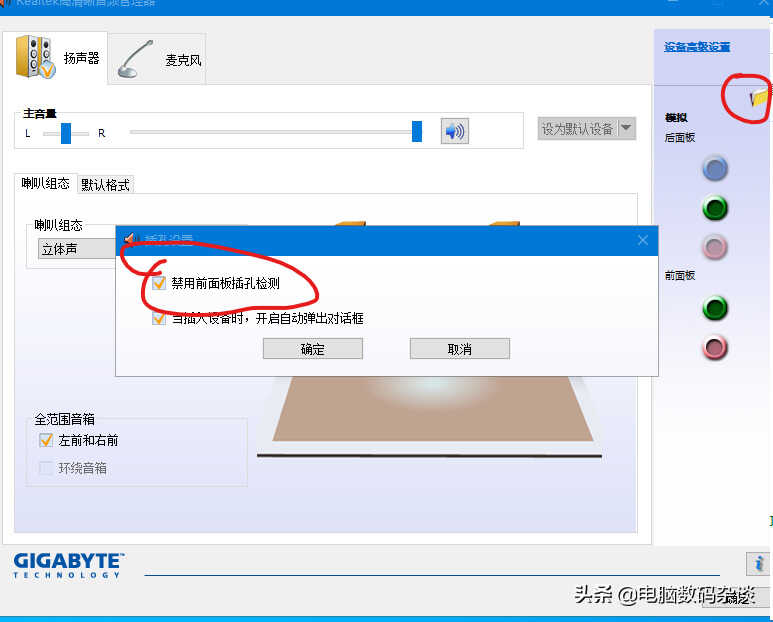Expand the 设为默认设备 dropdown arrow
The width and height of the screenshot is (773, 622).
626,129
